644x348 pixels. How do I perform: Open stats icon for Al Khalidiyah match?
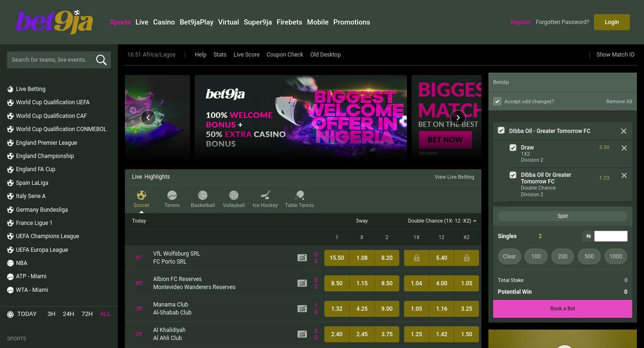(x=302, y=334)
